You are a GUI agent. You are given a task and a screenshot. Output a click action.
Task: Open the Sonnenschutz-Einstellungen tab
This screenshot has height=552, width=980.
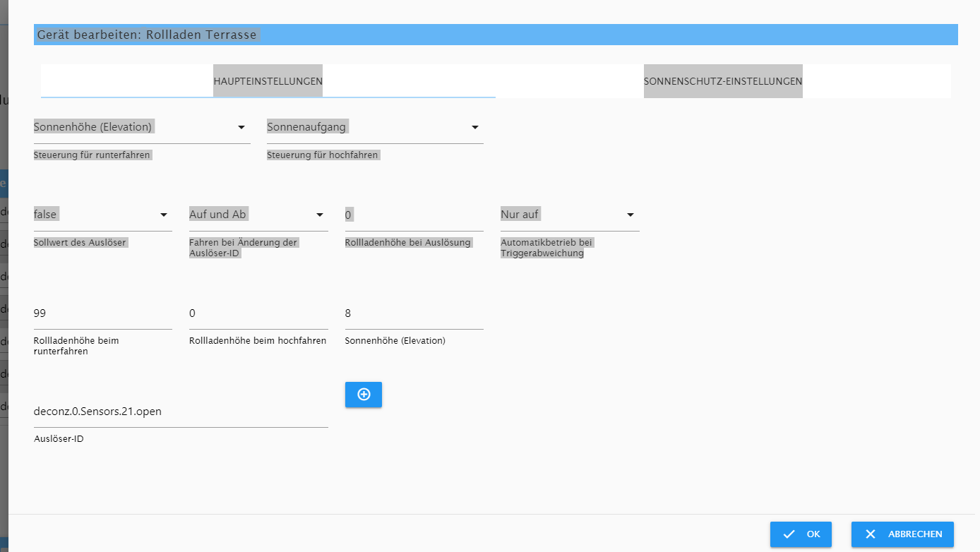point(723,81)
